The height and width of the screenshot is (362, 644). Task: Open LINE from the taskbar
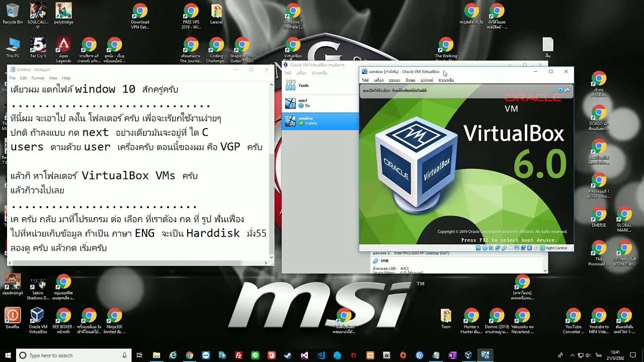(255, 355)
